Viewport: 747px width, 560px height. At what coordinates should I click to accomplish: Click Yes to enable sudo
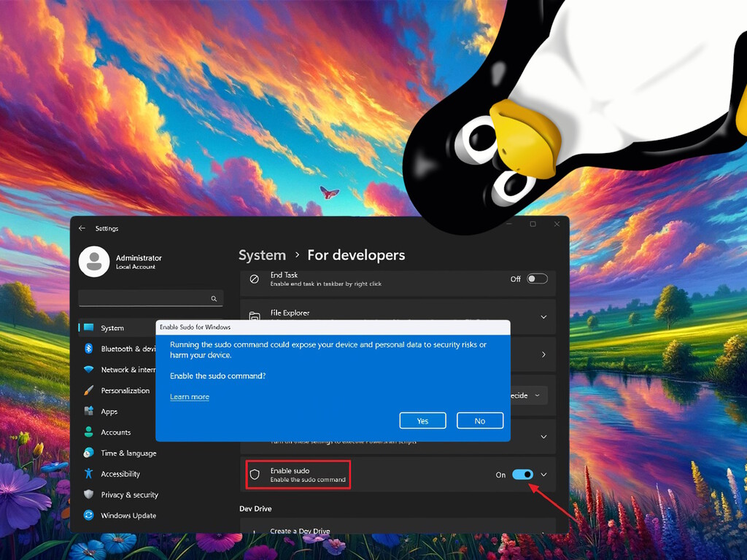[x=422, y=421]
